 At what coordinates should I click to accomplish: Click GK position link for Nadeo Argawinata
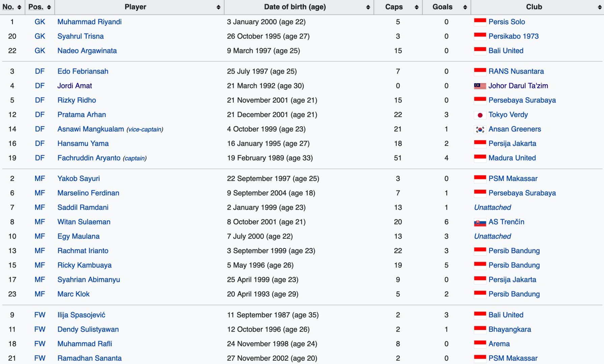40,51
